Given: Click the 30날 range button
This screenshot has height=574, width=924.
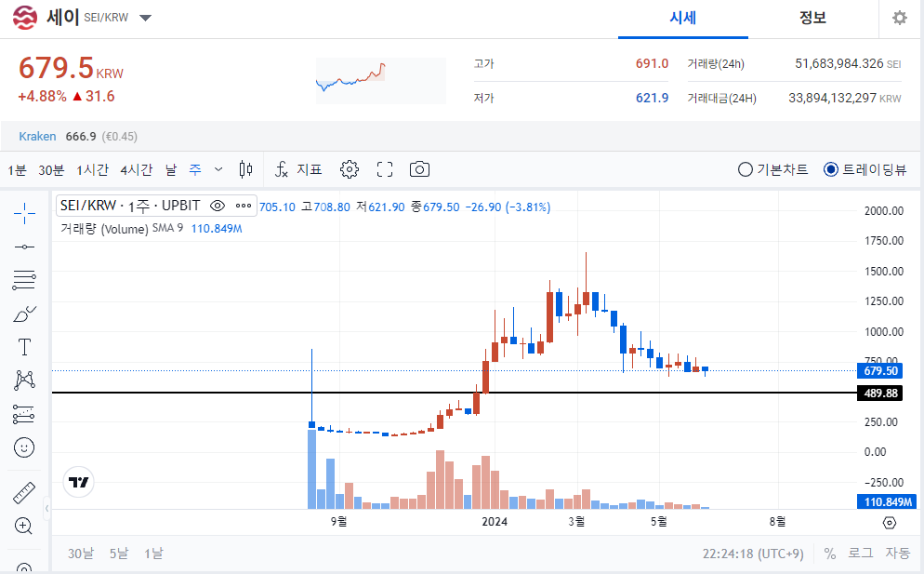Looking at the screenshot, I should (80, 553).
